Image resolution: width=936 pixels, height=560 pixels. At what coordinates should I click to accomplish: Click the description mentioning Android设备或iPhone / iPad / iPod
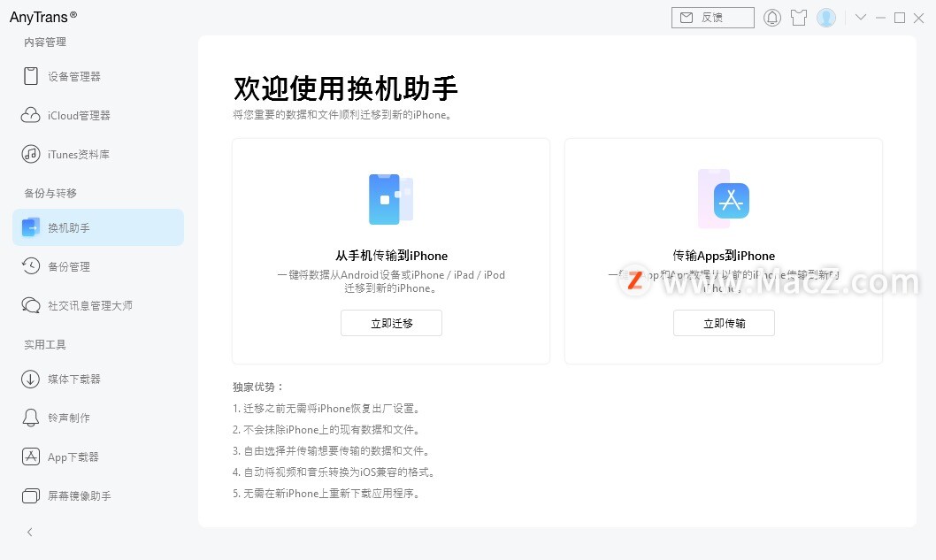pos(391,281)
